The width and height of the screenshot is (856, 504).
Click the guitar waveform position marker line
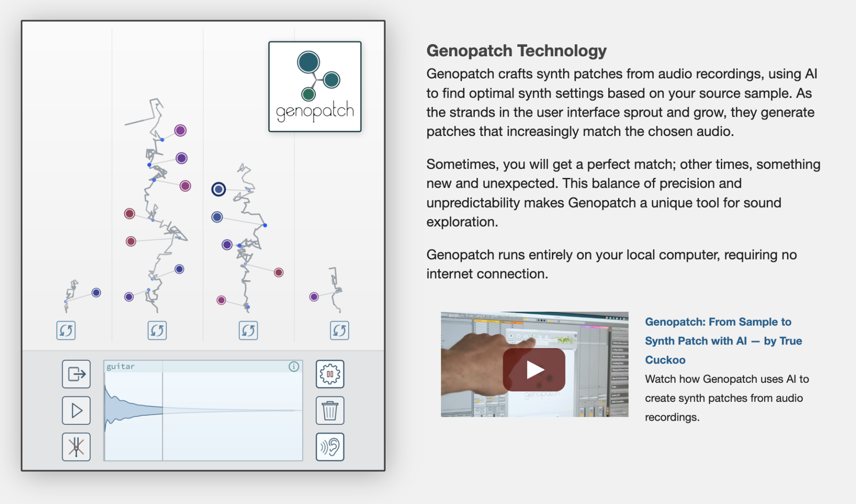[x=163, y=411]
